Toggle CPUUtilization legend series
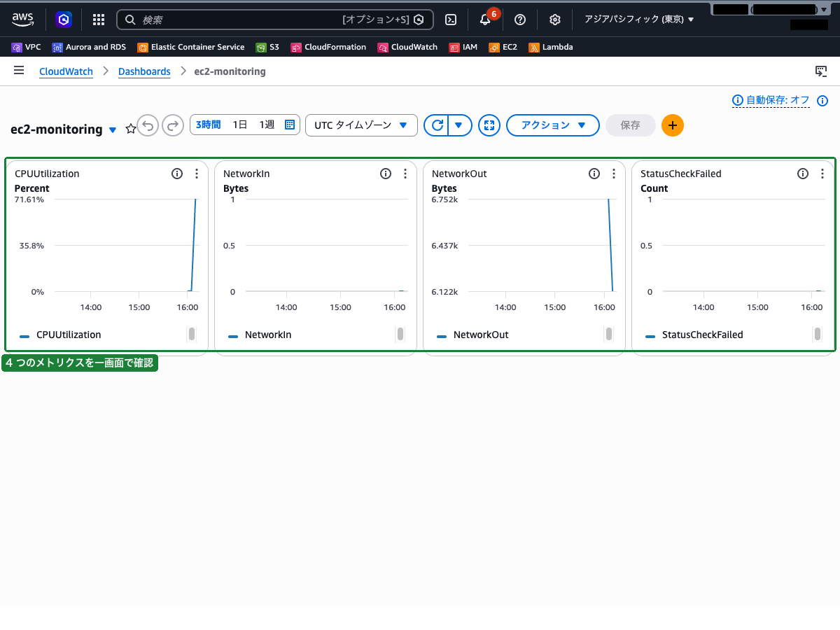 [60, 335]
